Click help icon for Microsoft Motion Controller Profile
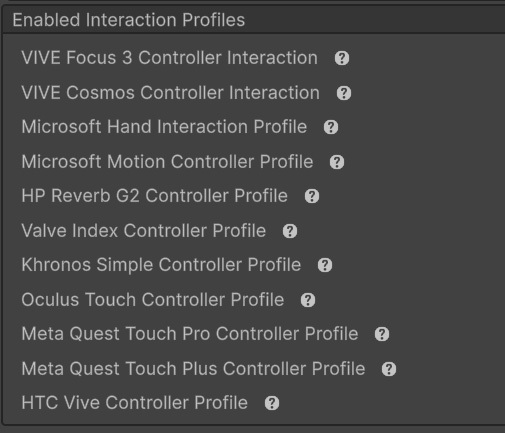505x433 pixels. click(337, 162)
